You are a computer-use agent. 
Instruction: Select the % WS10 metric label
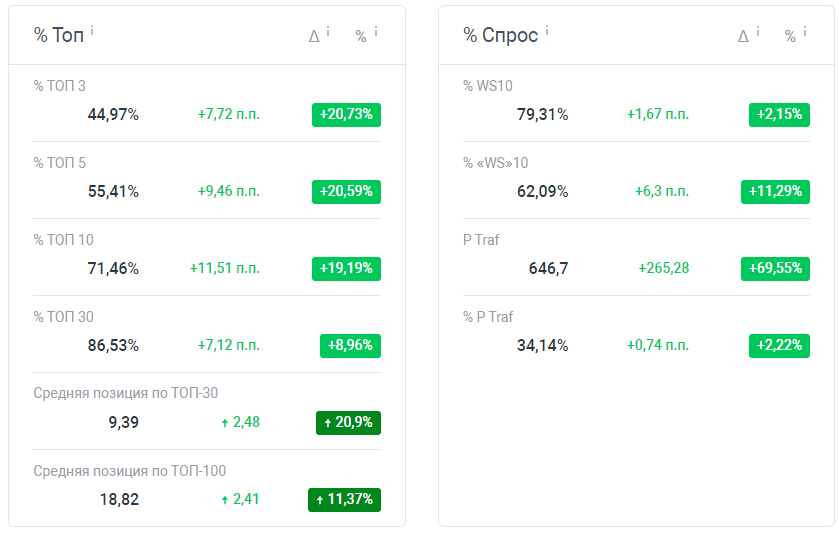487,86
